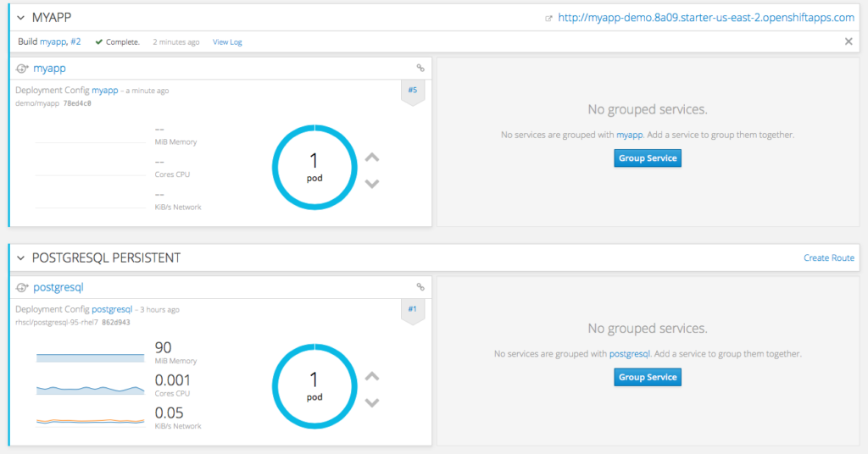Collapse the POSTGRESQL PERSISTENT section chevron
868x454 pixels.
21,257
